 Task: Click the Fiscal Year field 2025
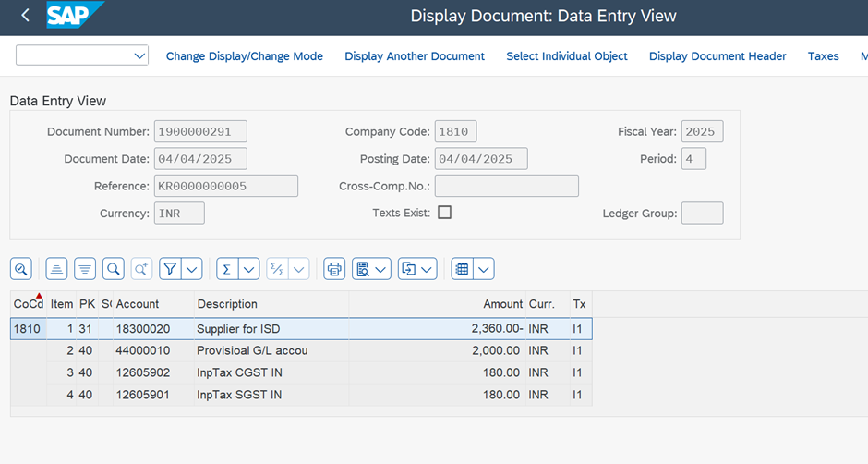coord(702,131)
